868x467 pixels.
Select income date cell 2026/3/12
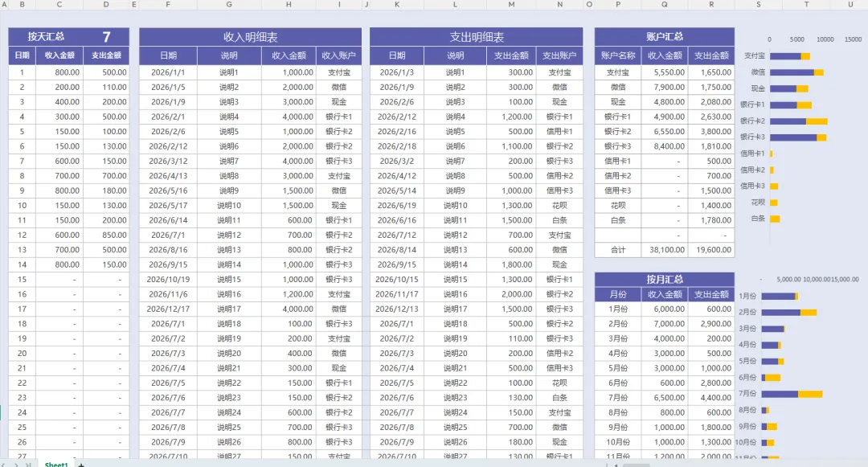tap(168, 161)
